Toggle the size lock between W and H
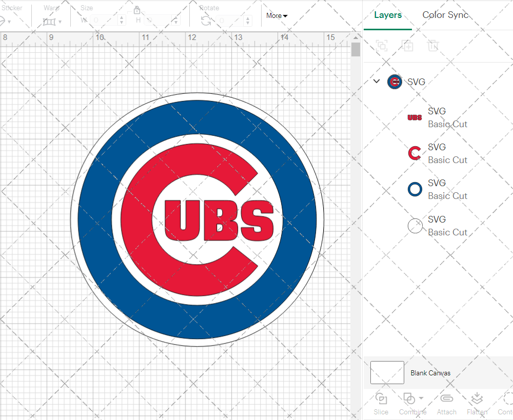This screenshot has width=513, height=420. coord(137,10)
